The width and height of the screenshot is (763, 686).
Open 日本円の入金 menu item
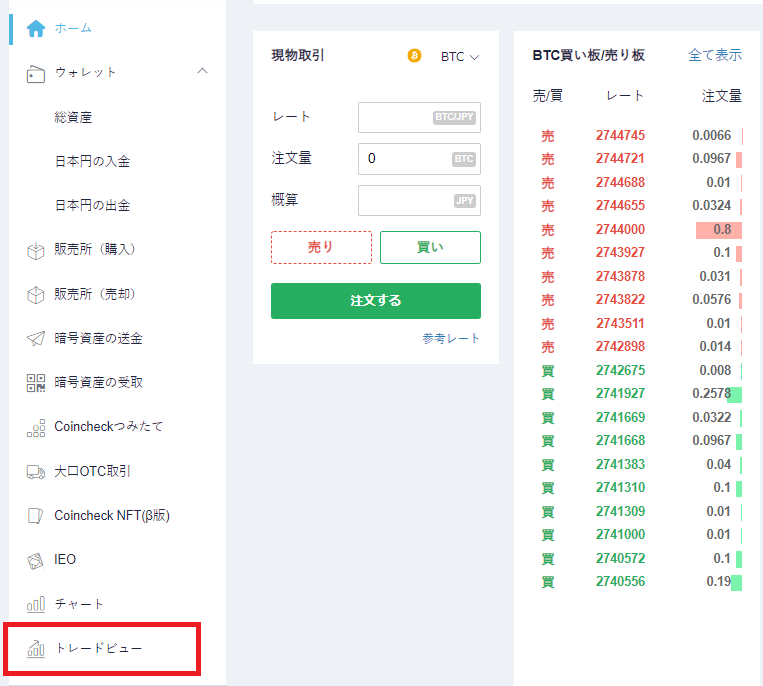(92, 161)
